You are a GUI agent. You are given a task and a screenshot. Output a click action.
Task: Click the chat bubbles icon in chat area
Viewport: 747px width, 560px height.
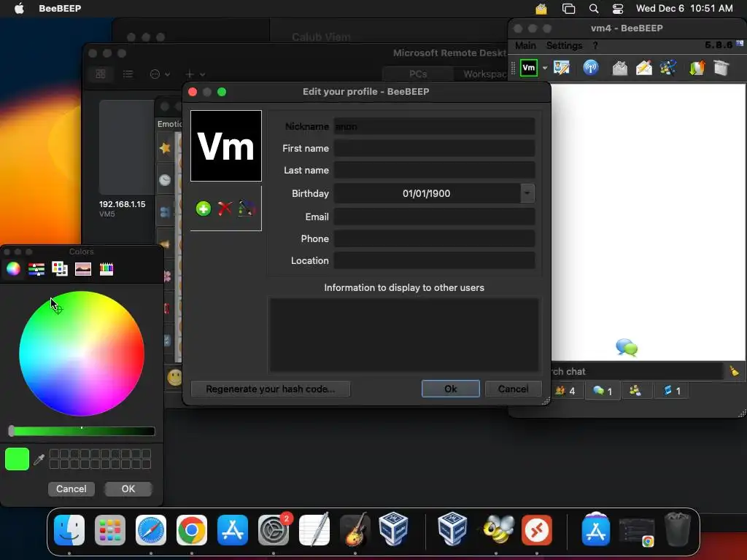click(627, 348)
